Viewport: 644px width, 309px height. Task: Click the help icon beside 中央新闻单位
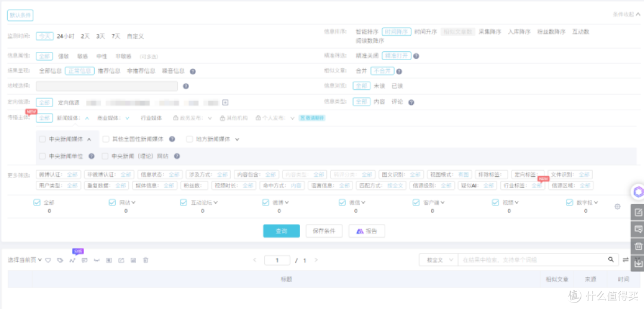coord(92,156)
